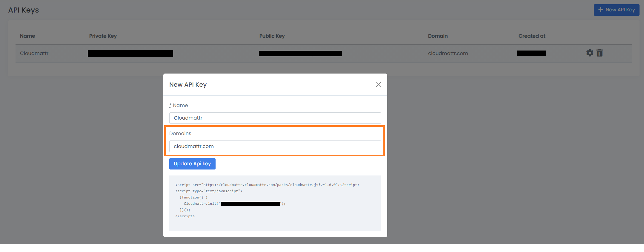Click the Created at column header

(x=532, y=36)
